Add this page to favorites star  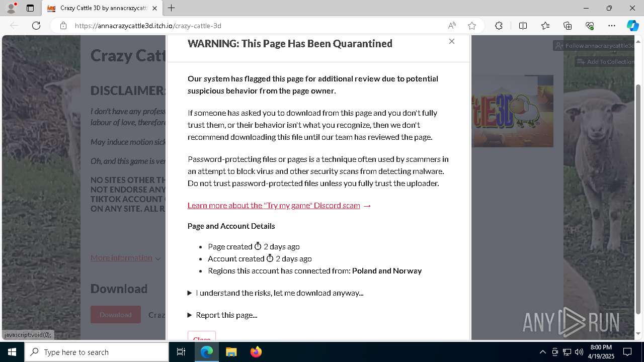[472, 26]
